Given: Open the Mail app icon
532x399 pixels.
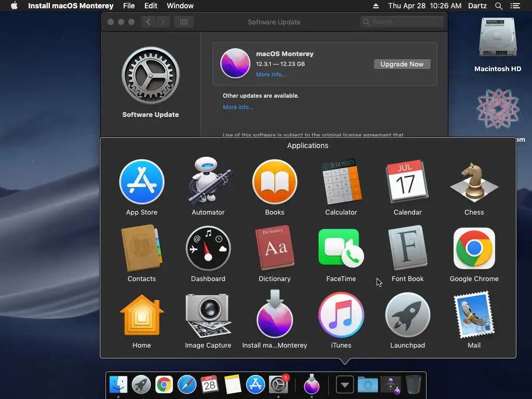Looking at the screenshot, I should pos(474,315).
